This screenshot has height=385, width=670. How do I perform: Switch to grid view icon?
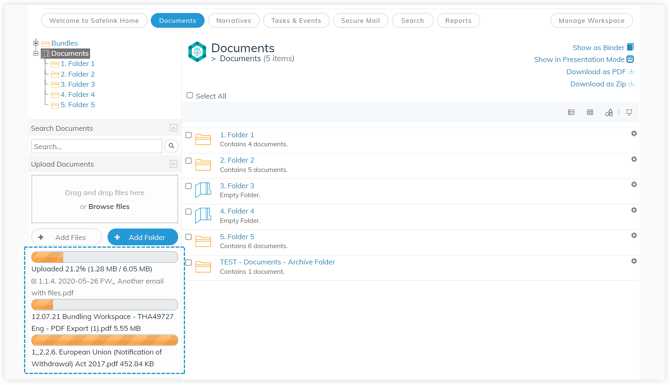point(590,112)
